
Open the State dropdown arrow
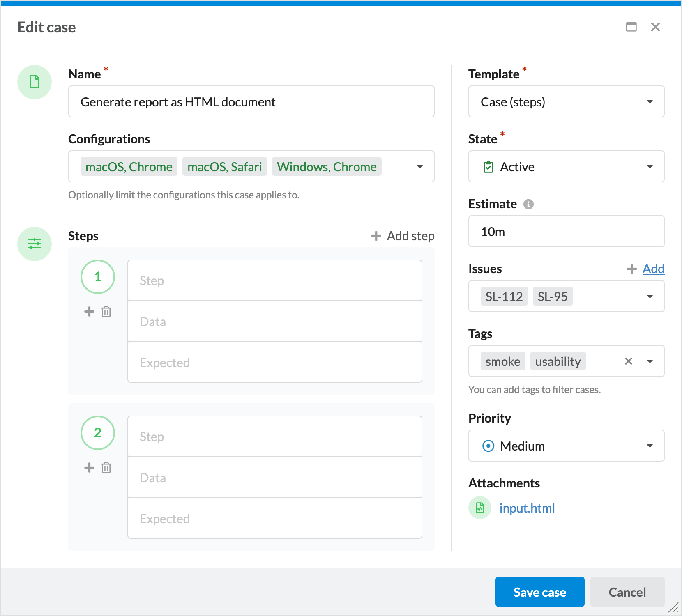pos(650,167)
